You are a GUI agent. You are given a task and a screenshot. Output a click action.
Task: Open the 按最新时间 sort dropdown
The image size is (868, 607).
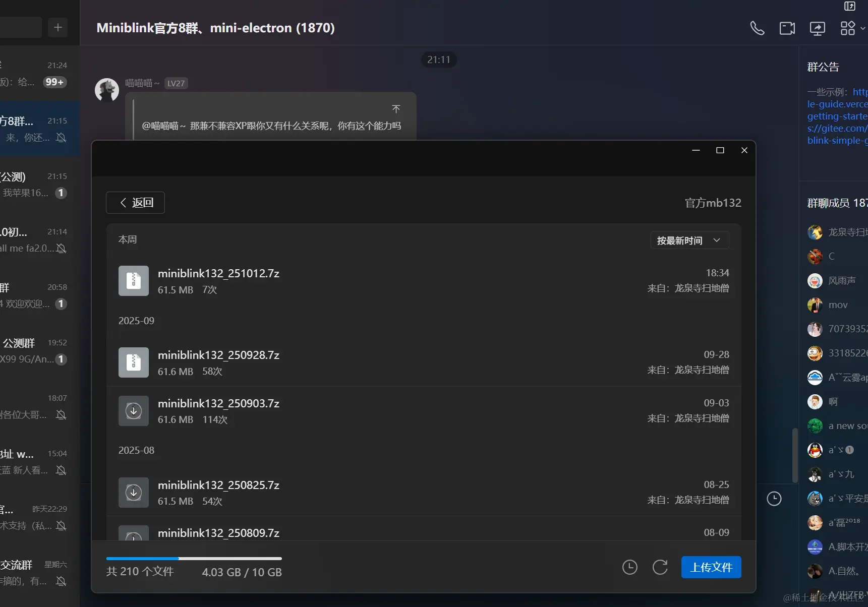point(689,240)
